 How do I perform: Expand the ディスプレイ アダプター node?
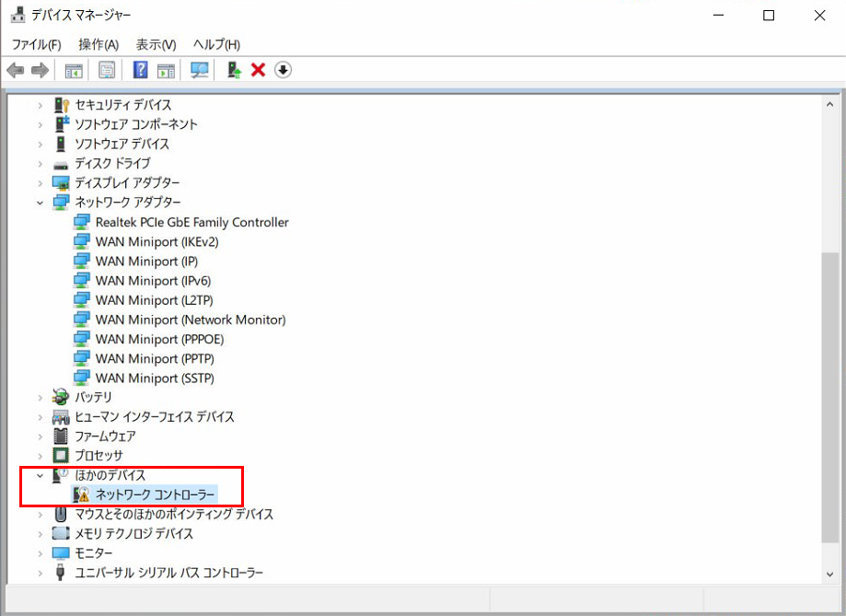pyautogui.click(x=40, y=183)
